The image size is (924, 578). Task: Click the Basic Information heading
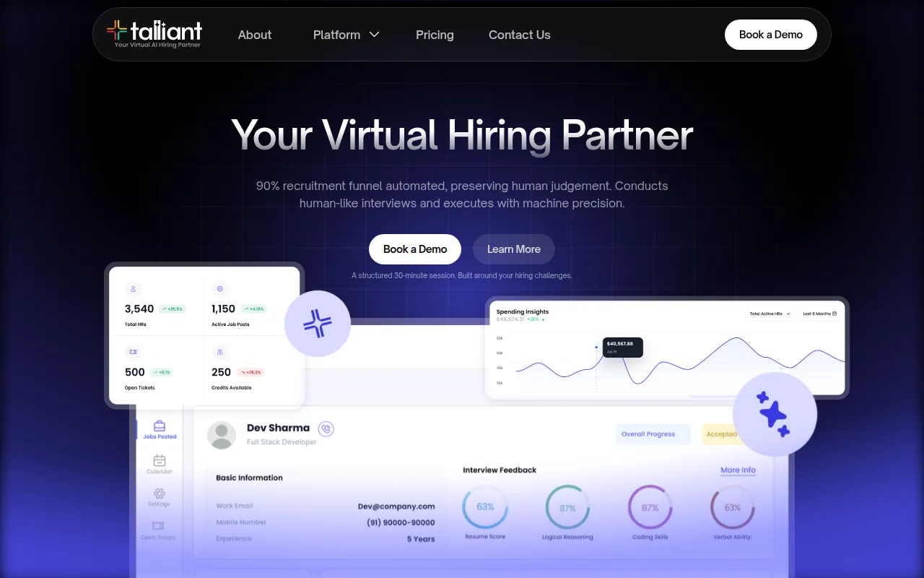pyautogui.click(x=249, y=478)
